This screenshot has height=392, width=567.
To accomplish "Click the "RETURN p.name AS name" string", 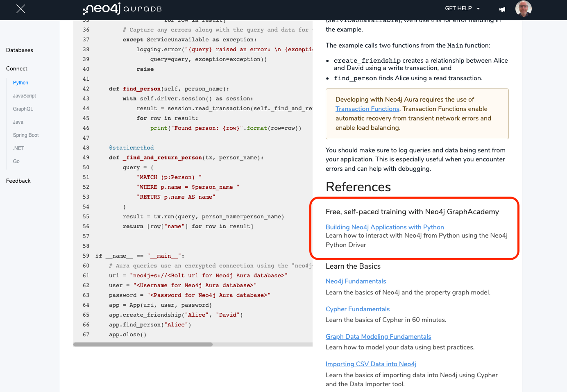I will [x=176, y=197].
